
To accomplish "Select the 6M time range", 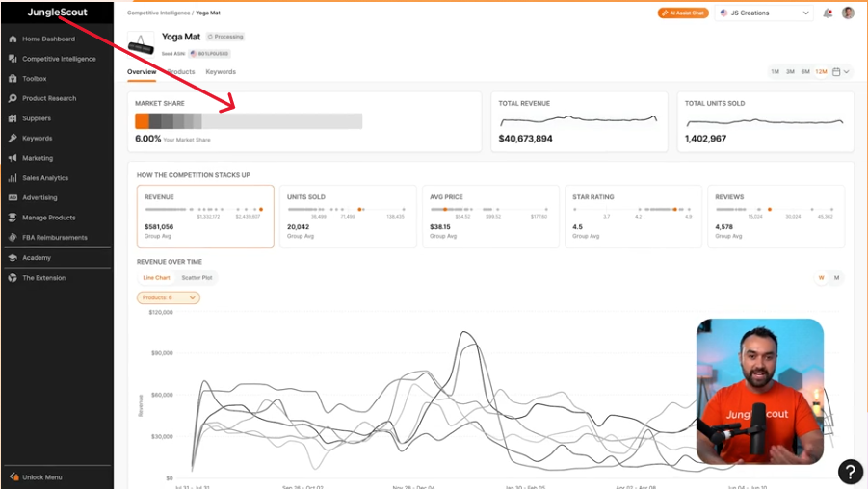I will [x=805, y=72].
